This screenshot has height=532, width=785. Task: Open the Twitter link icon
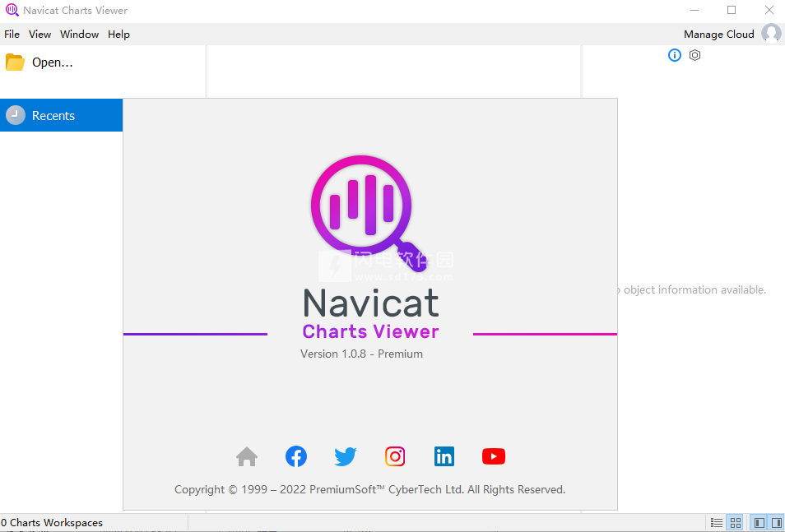click(x=345, y=456)
